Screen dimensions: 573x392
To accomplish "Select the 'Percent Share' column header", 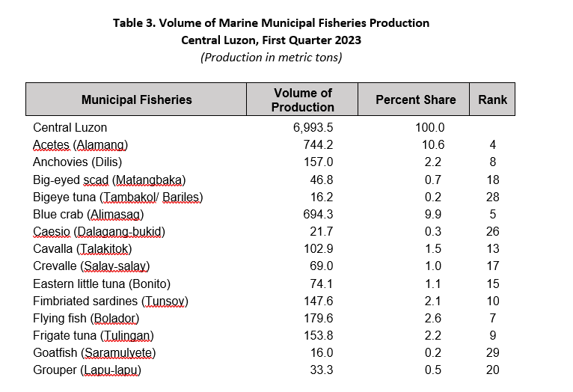I will (x=414, y=99).
